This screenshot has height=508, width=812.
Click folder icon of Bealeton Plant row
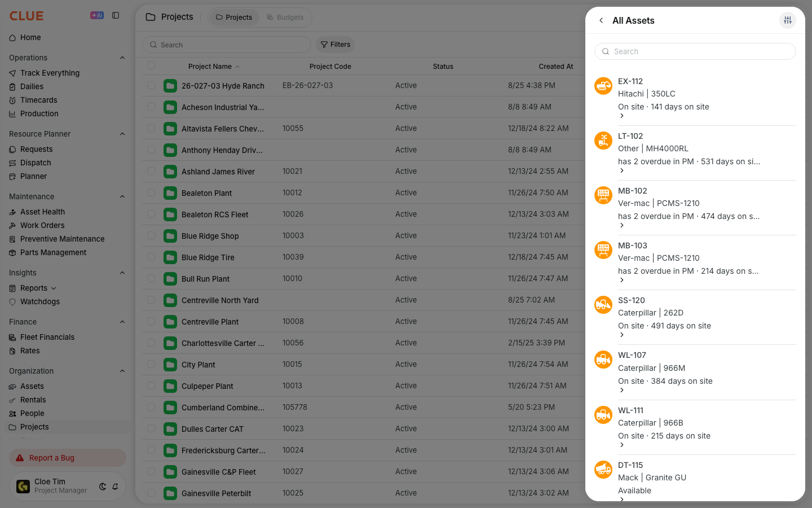(170, 193)
